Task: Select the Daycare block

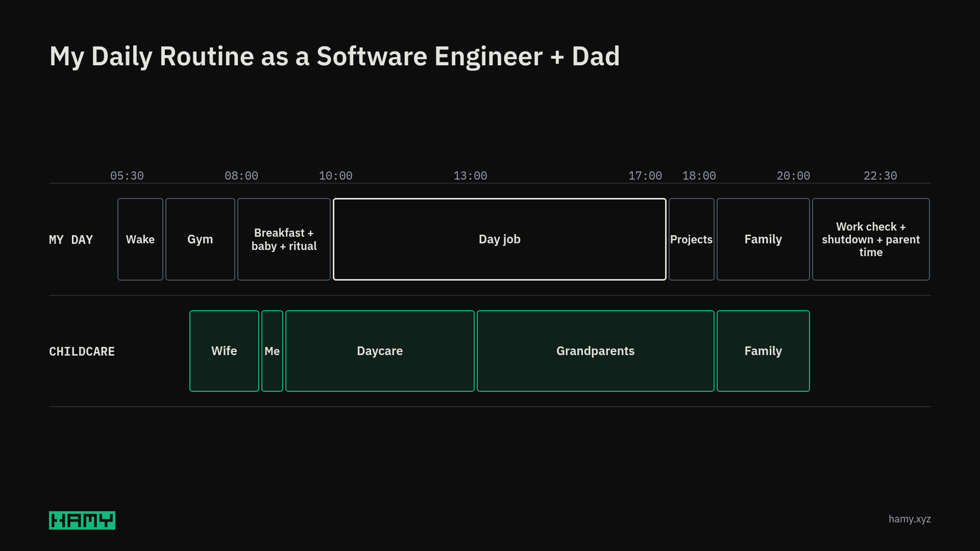Action: [x=380, y=351]
